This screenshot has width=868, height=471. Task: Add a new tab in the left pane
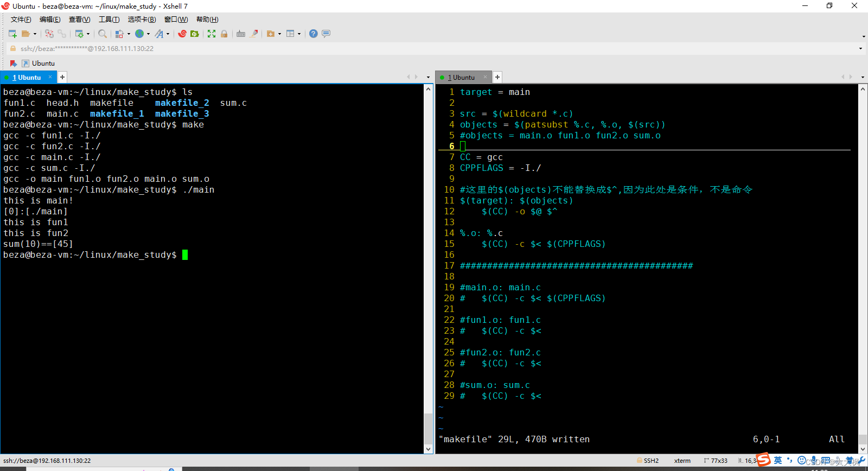click(x=62, y=77)
